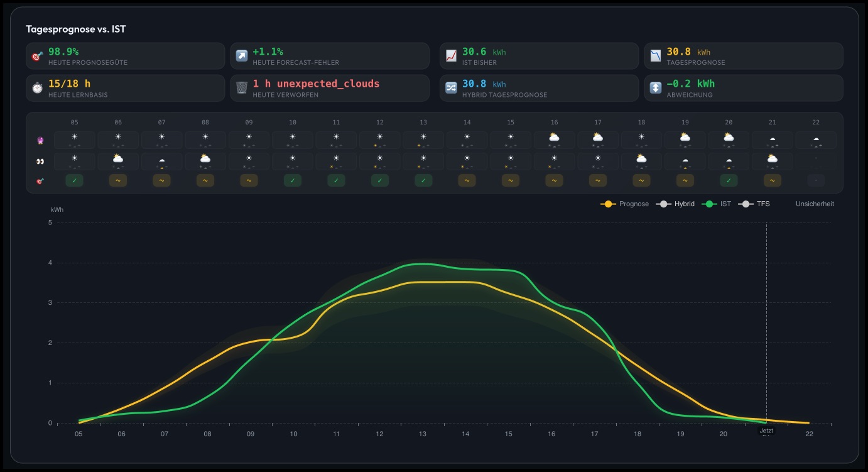Click the target icon beside Heute Prognosegüte

point(37,56)
